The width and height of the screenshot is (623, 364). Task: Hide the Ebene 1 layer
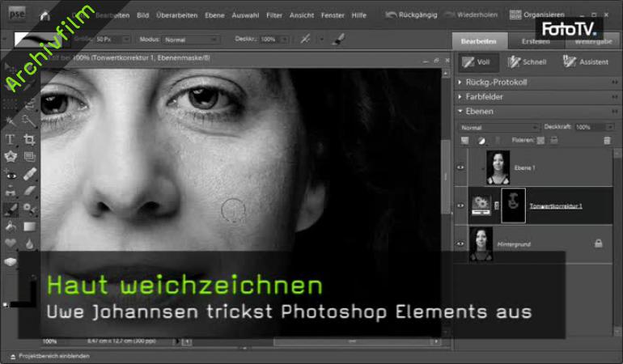click(460, 167)
